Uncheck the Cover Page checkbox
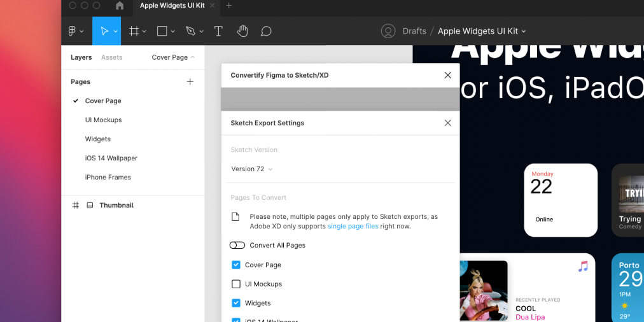This screenshot has width=644, height=322. pyautogui.click(x=236, y=265)
